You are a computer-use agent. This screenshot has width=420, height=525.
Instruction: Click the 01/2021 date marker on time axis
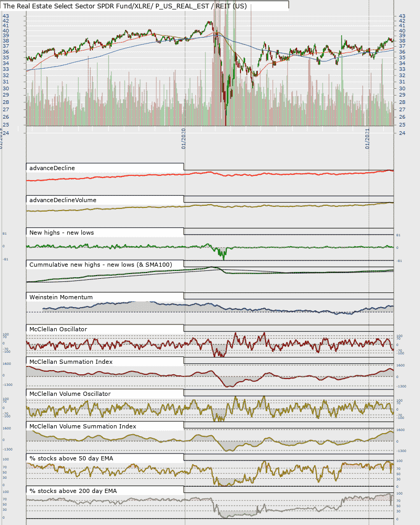pyautogui.click(x=367, y=139)
